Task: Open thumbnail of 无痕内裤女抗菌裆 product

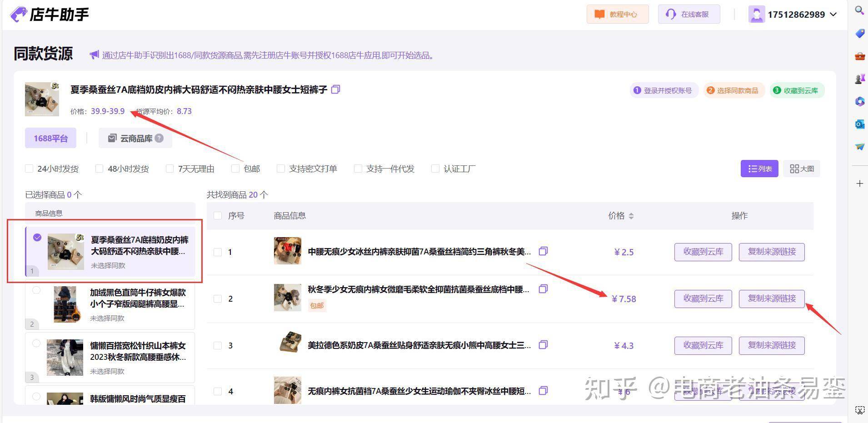Action: pyautogui.click(x=287, y=390)
